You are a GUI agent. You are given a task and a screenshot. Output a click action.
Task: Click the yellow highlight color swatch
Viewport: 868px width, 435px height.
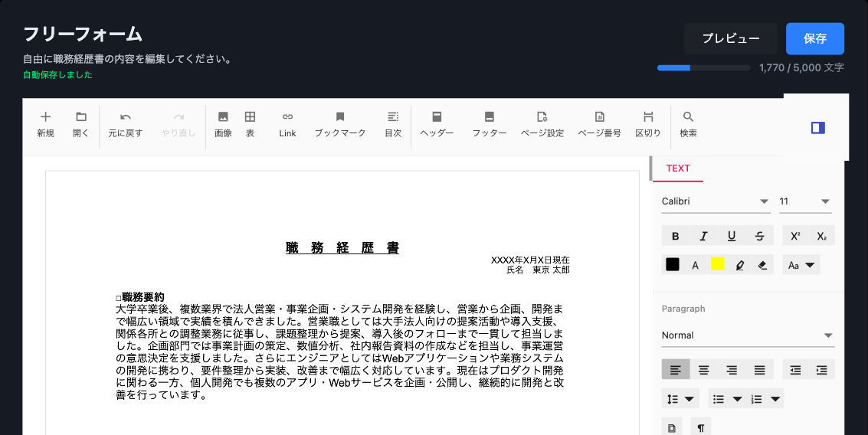[717, 264]
